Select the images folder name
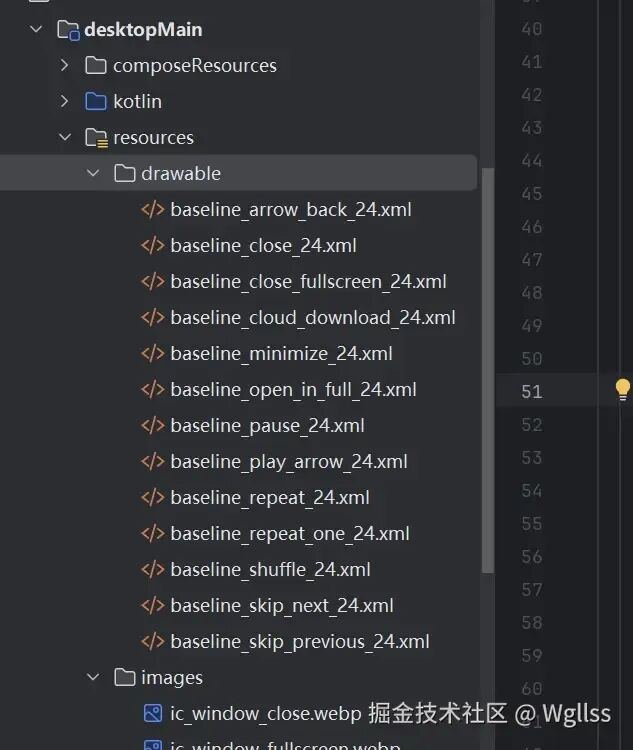This screenshot has width=633, height=750. point(172,678)
